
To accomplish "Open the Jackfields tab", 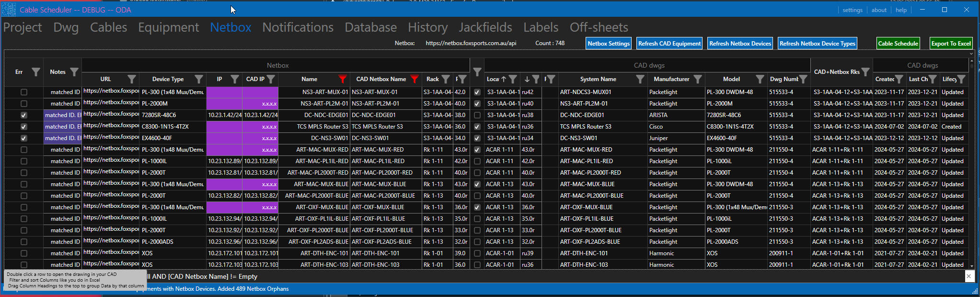I will [x=485, y=27].
